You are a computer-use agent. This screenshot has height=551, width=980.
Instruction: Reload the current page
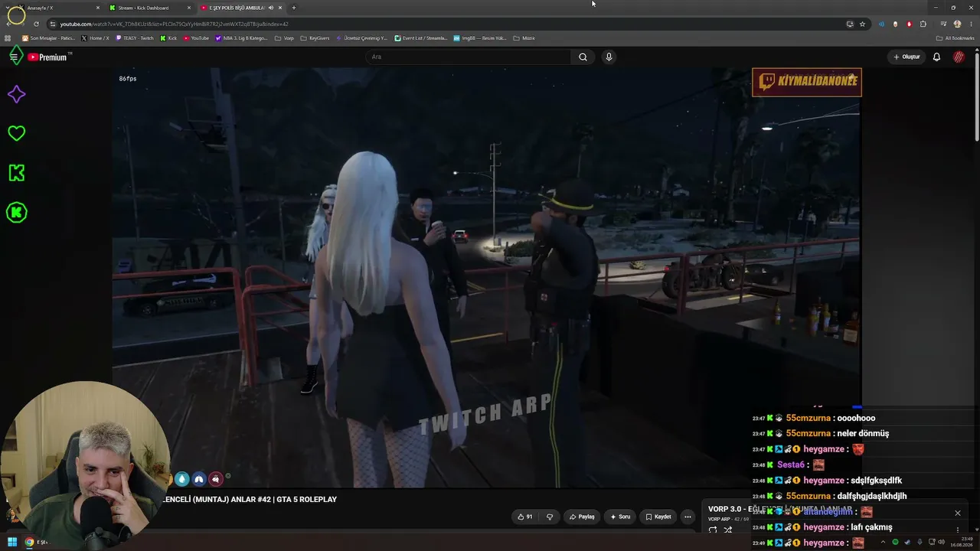(x=36, y=24)
